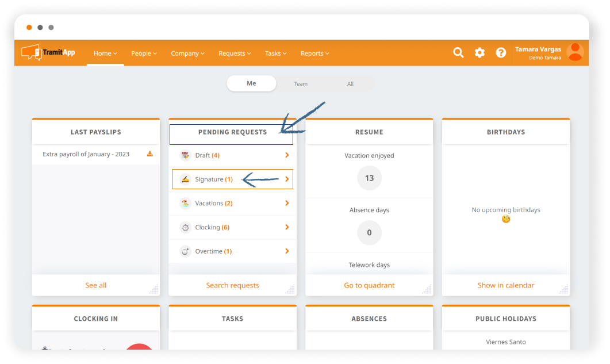This screenshot has height=364, width=610.
Task: Select the All view toggle
Action: click(350, 83)
